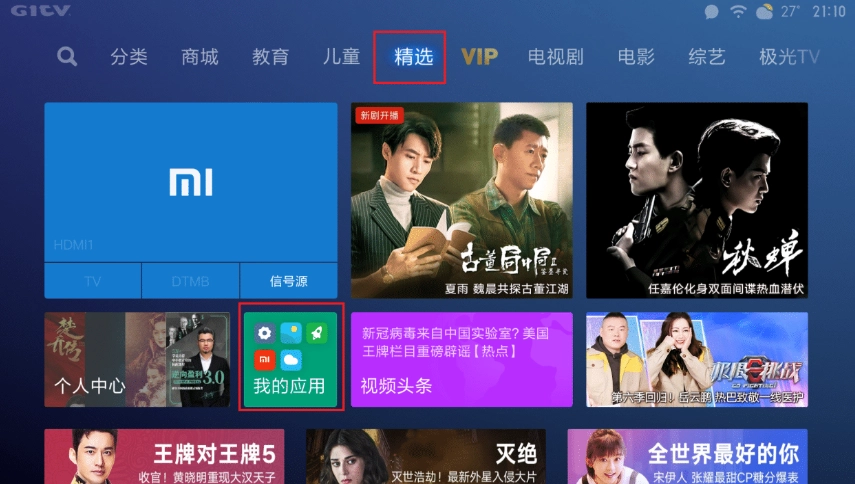Switch to the 精选 tab
Viewport: 855px width, 484px height.
coord(413,57)
